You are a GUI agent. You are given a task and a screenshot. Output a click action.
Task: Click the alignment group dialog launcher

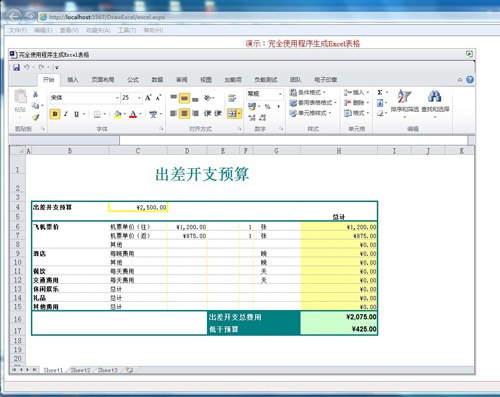(239, 129)
